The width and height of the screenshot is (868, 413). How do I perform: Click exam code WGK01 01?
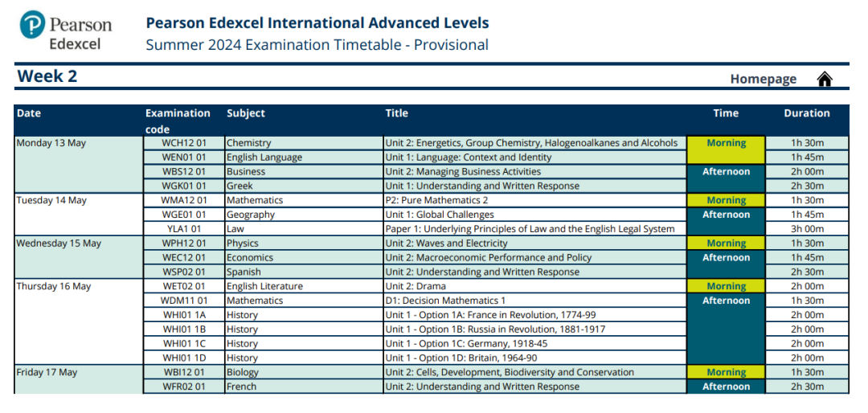[183, 186]
